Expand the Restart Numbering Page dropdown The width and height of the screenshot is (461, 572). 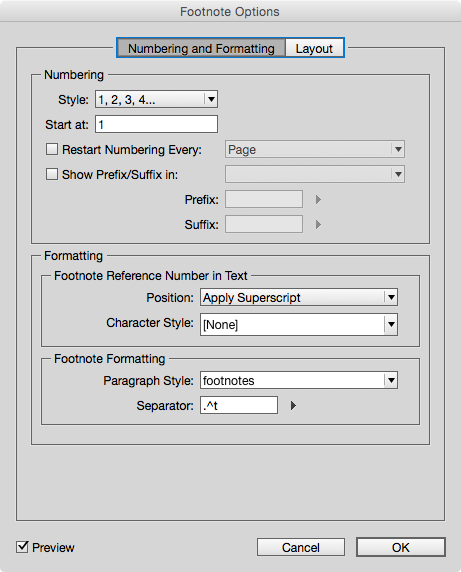pyautogui.click(x=315, y=149)
